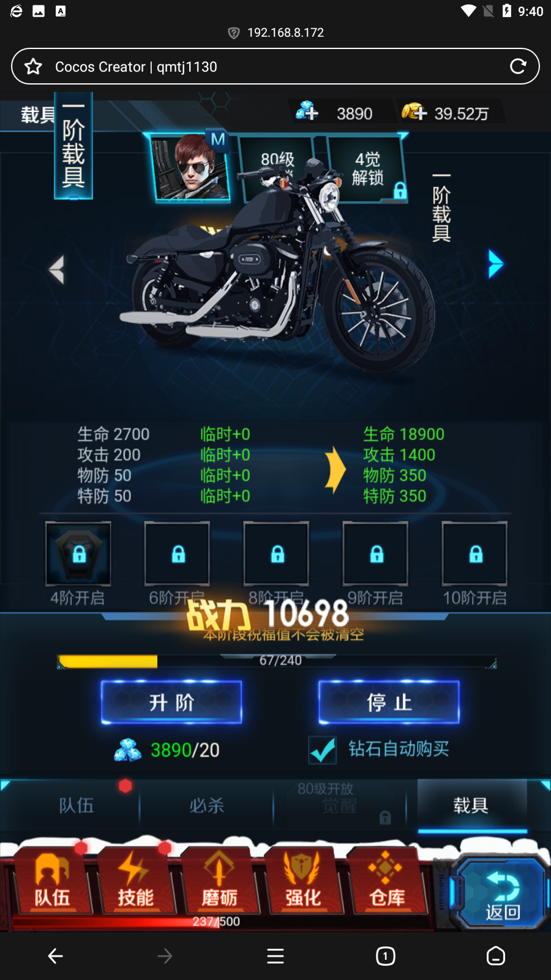Show previous vehicle with left arrow
Screen dimensions: 551x980
[x=56, y=269]
